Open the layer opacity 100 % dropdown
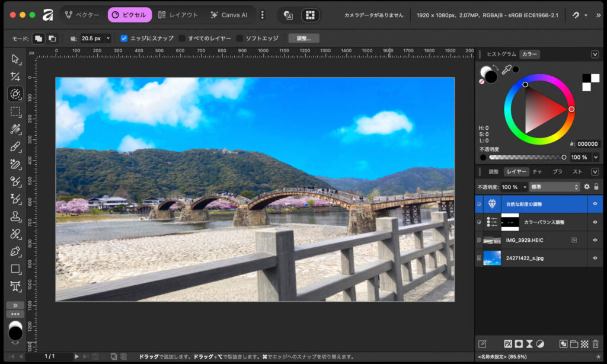This screenshot has width=607, height=364. pyautogui.click(x=524, y=187)
